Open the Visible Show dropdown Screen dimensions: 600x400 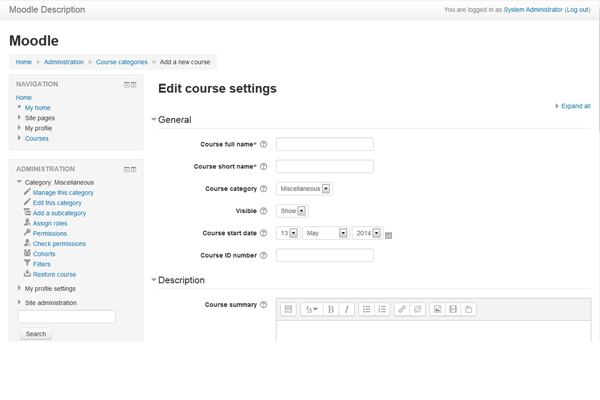291,211
